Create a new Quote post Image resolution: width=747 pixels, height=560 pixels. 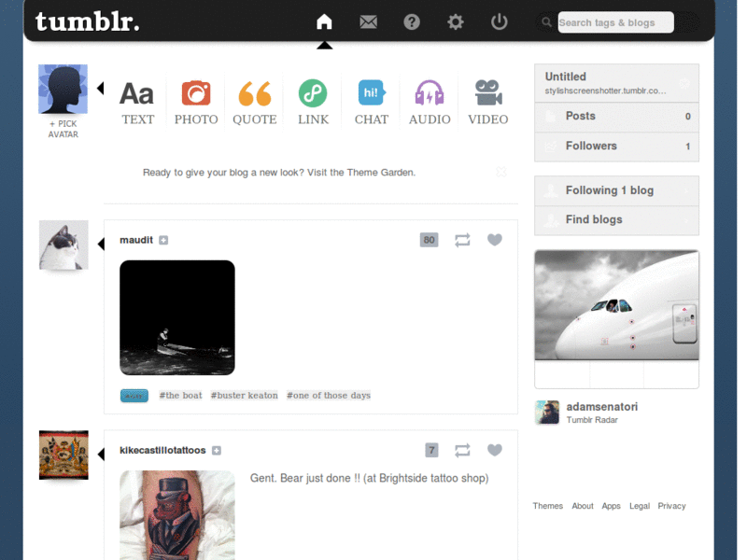tap(254, 103)
